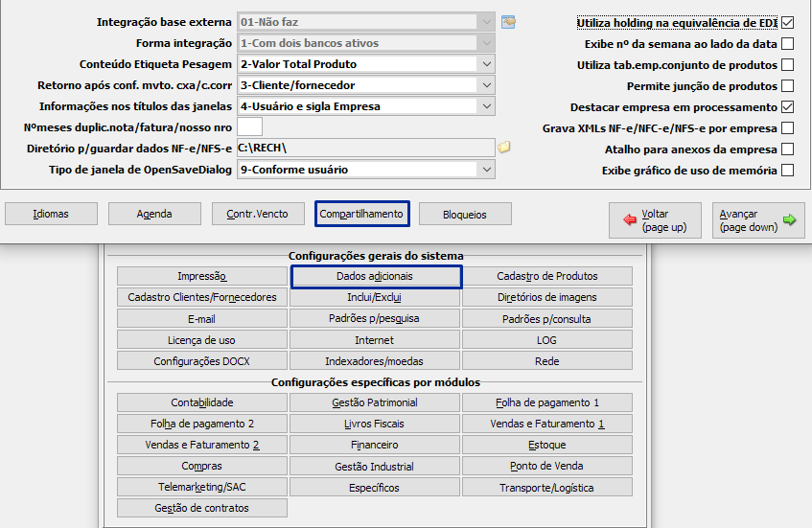This screenshot has height=528, width=812.
Task: Open Estoque module settings
Action: pyautogui.click(x=547, y=446)
